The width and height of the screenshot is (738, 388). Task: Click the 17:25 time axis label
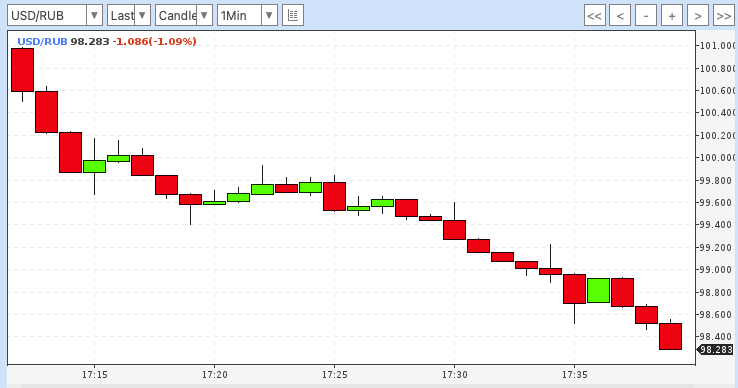(x=334, y=375)
